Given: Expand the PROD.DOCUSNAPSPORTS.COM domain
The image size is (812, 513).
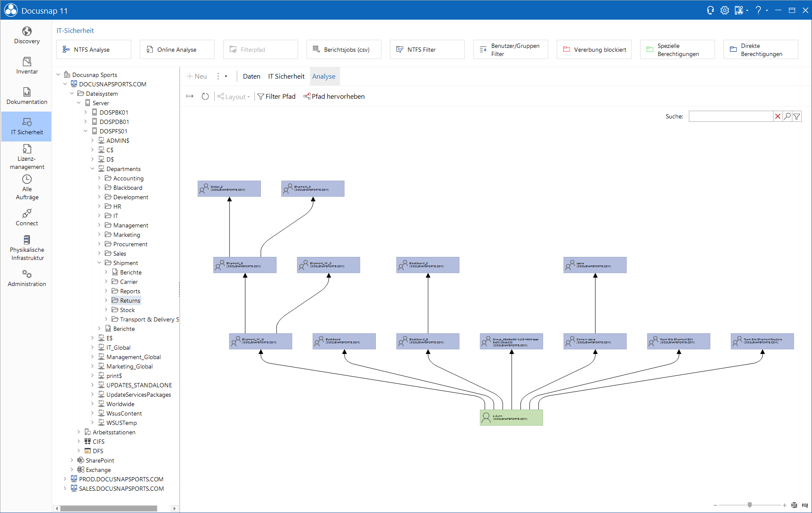Looking at the screenshot, I should (65, 479).
